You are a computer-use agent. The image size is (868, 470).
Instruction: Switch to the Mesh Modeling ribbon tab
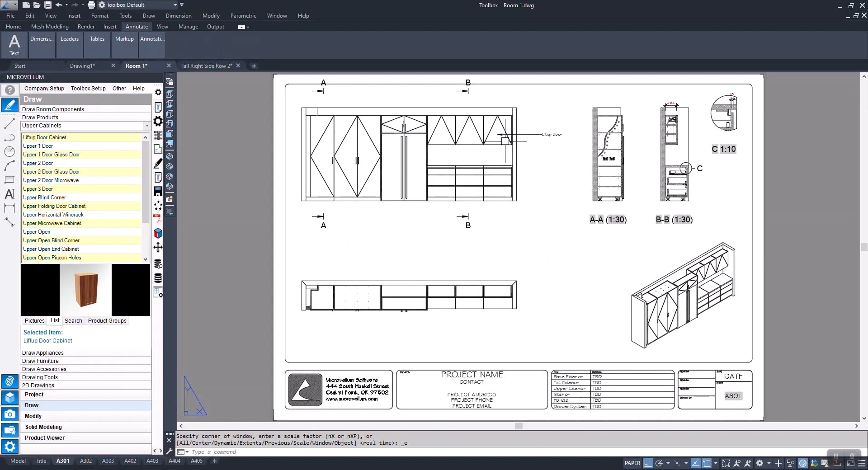(50, 27)
